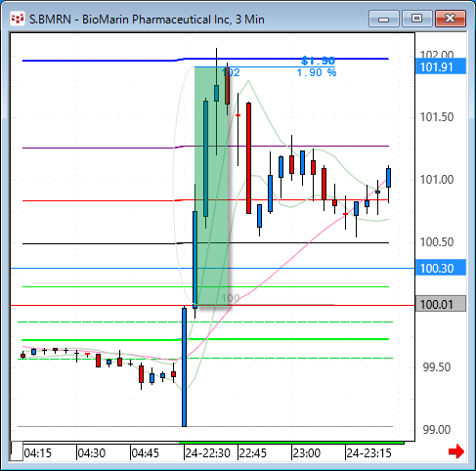
Task: Minimize the S.BMRN chart window
Action: click(x=384, y=19)
